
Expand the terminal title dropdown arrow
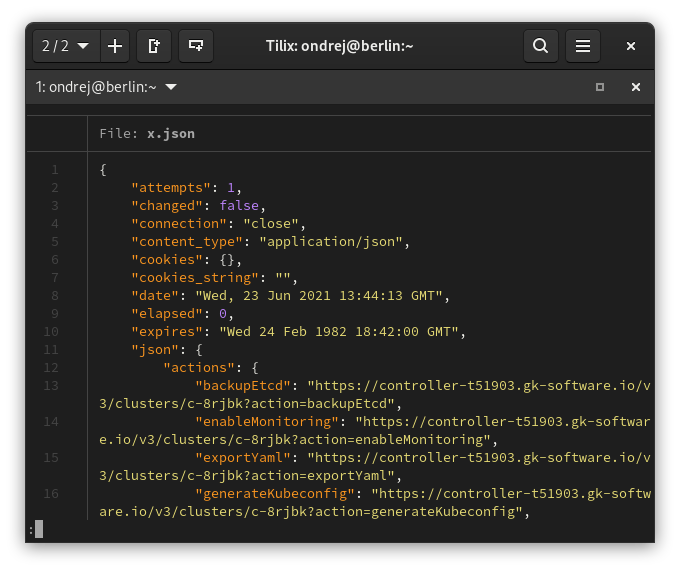[171, 87]
